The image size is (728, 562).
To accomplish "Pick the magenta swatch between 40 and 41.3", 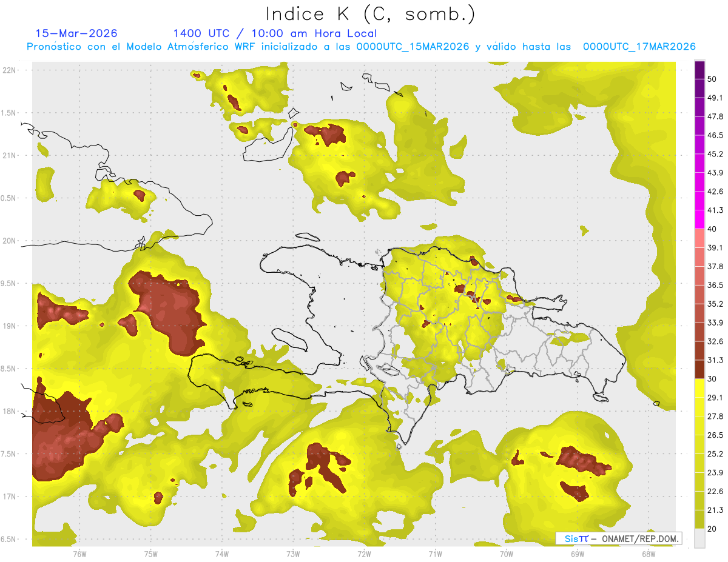I will [x=700, y=219].
